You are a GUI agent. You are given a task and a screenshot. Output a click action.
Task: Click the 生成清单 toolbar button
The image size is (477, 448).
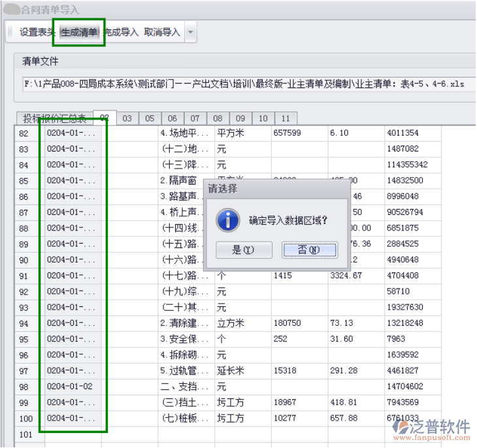click(x=79, y=32)
